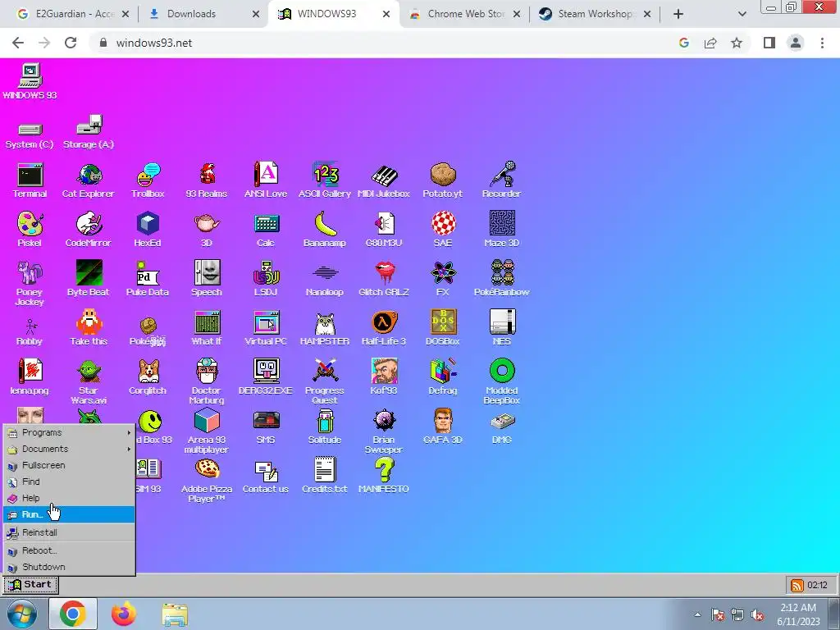
Task: Open the MANIFESTO question mark icon
Action: (384, 476)
